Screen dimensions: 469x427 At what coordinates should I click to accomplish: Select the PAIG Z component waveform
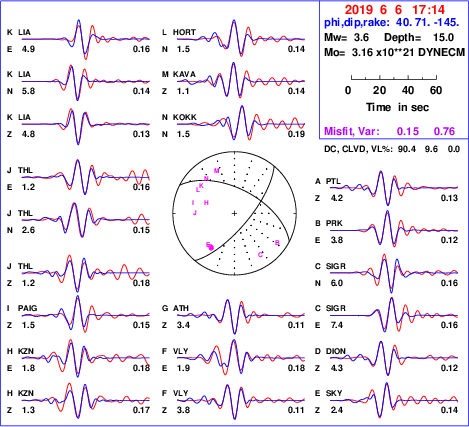86,314
